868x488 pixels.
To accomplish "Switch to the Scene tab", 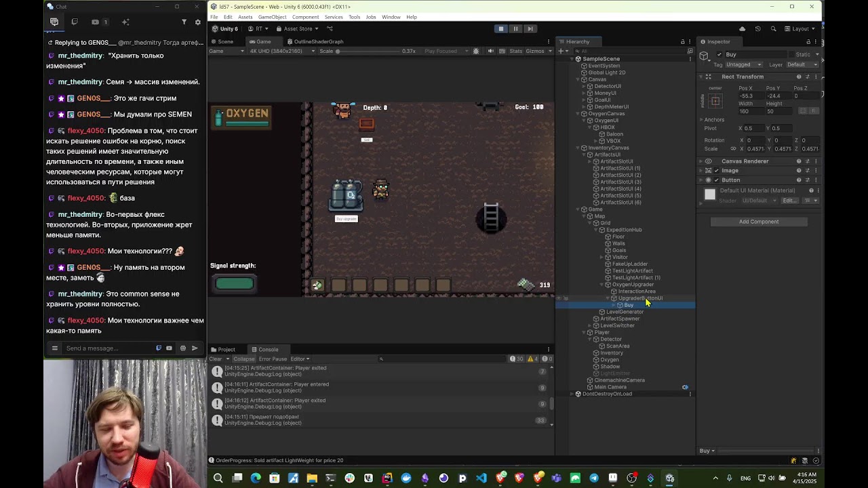I will 222,41.
